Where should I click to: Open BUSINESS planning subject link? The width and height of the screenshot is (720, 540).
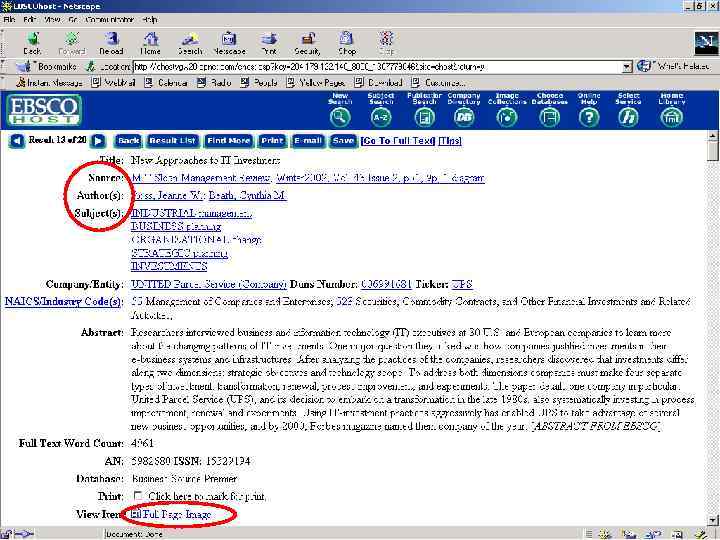click(x=176, y=226)
